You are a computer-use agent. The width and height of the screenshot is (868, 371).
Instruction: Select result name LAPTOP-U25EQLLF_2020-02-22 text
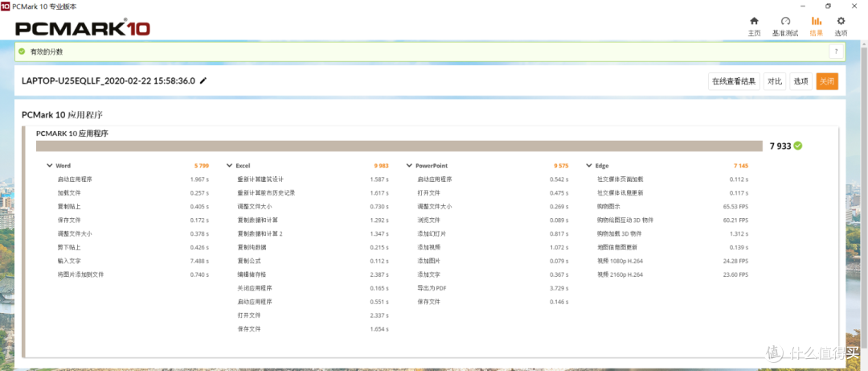(x=108, y=81)
